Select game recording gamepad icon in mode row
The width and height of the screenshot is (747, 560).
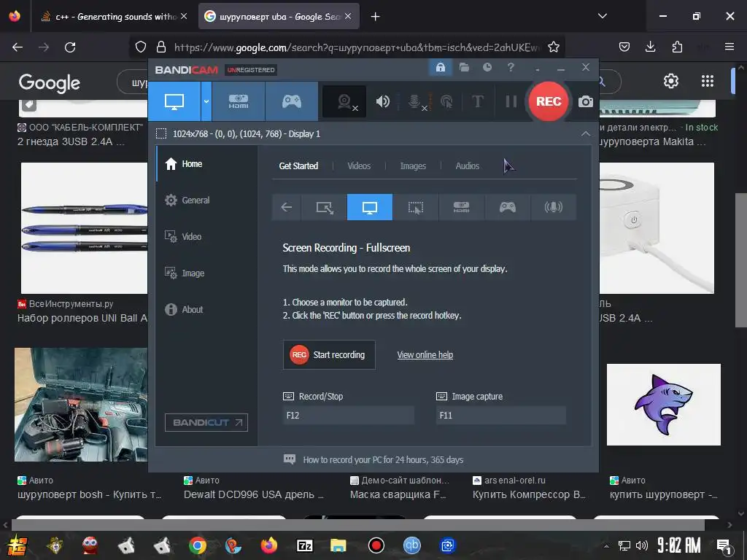point(508,207)
